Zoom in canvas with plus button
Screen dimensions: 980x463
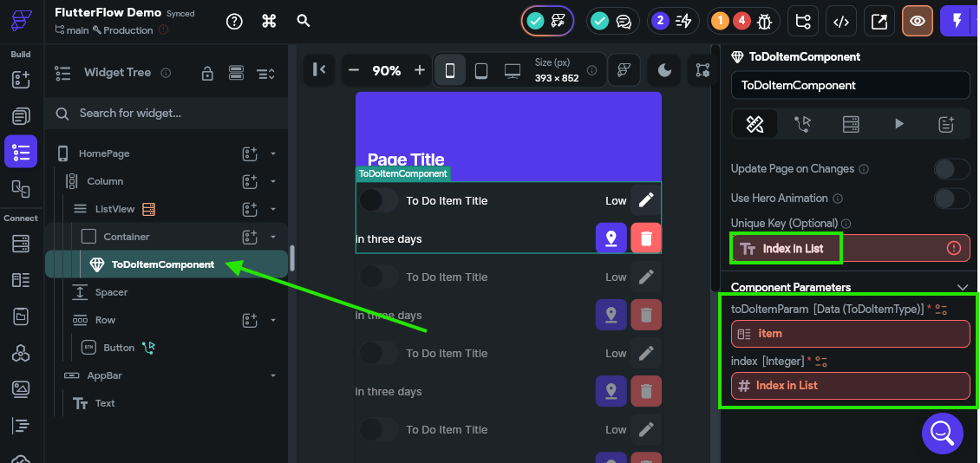(x=420, y=70)
